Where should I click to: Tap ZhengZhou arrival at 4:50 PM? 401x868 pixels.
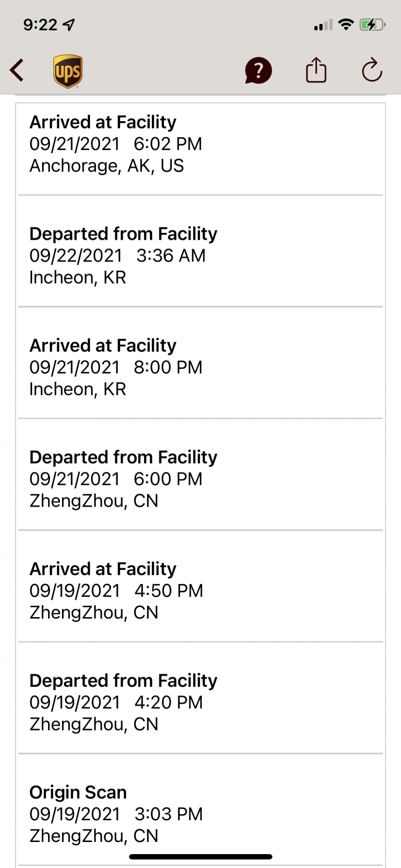click(x=200, y=590)
